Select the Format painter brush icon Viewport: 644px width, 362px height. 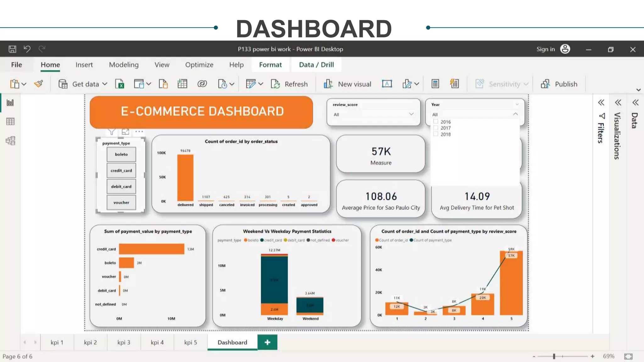click(39, 84)
